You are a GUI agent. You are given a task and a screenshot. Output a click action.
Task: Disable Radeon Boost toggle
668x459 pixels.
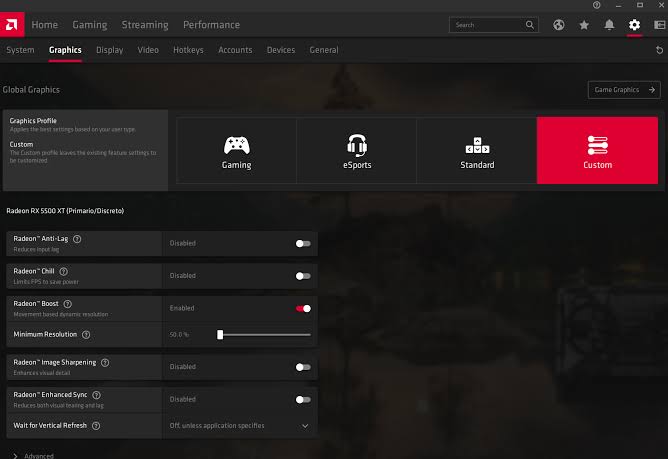[303, 309]
